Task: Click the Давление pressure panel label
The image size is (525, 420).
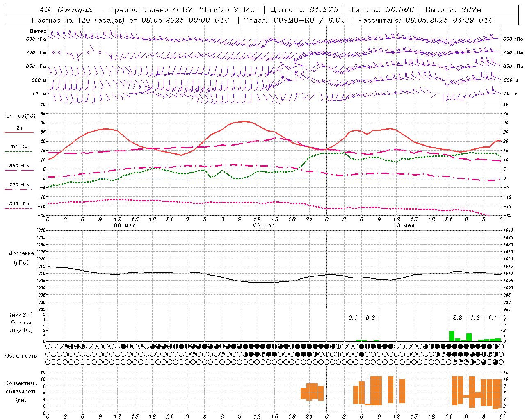Action: [21, 253]
